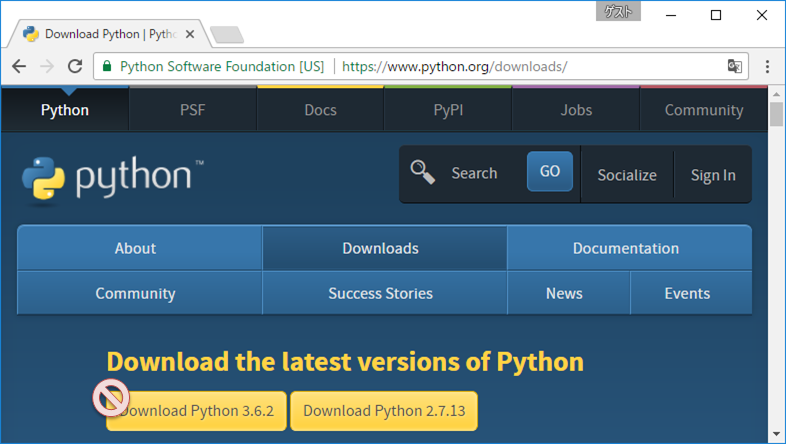Viewport: 786px width, 444px height.
Task: Close the Download Python browser tab
Action: point(190,34)
